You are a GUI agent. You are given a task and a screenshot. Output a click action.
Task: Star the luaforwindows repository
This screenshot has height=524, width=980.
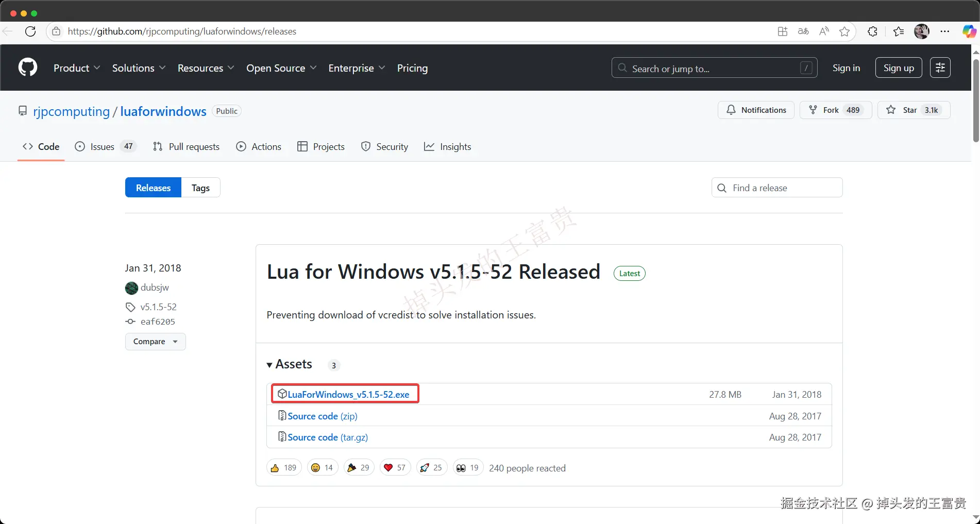[914, 110]
